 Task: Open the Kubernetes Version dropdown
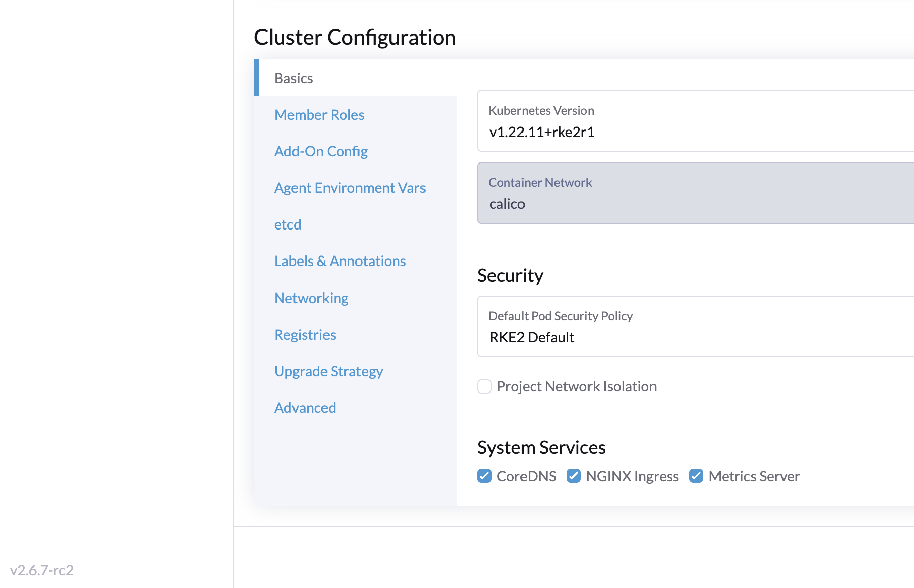pos(660,122)
